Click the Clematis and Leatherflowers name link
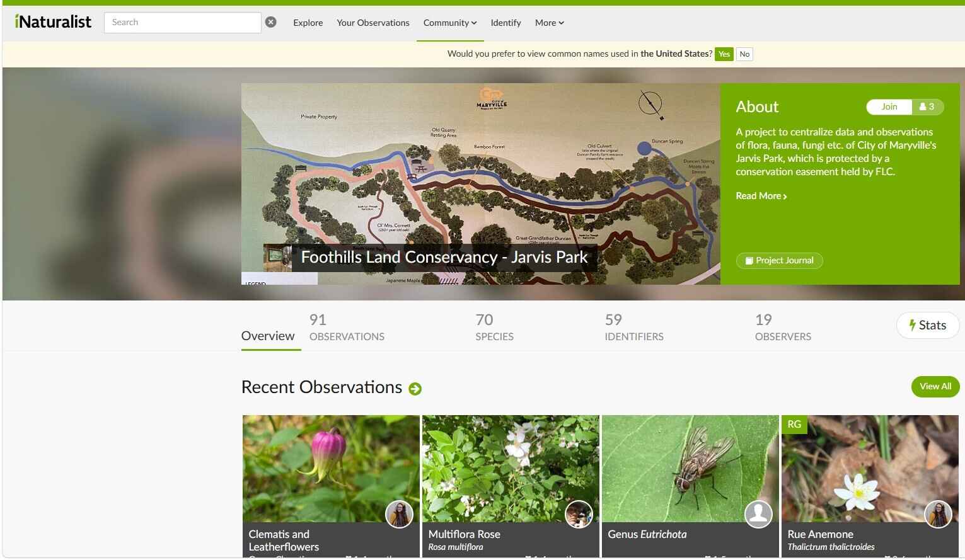 [x=284, y=540]
